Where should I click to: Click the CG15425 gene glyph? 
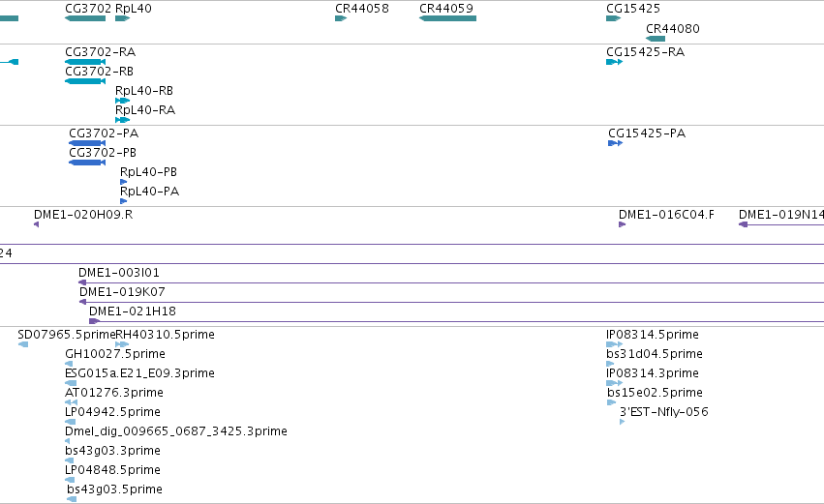(x=613, y=18)
